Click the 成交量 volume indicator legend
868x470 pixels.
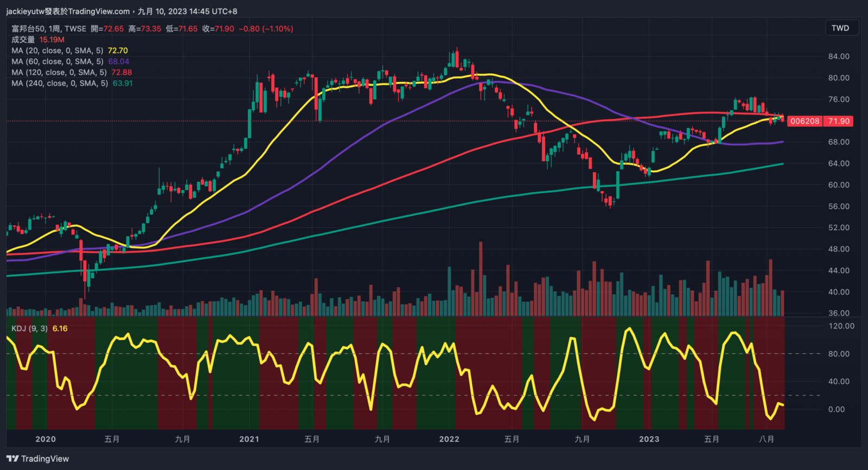[x=23, y=40]
